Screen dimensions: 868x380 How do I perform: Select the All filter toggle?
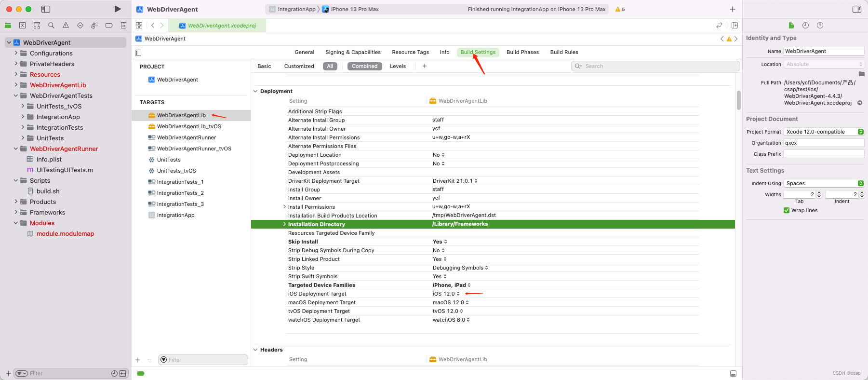(330, 66)
